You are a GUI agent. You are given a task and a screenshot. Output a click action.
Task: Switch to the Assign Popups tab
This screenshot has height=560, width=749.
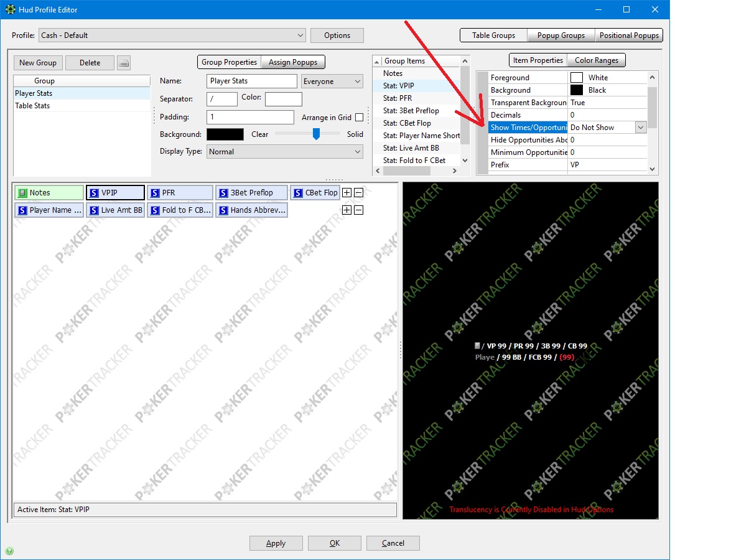pyautogui.click(x=293, y=62)
